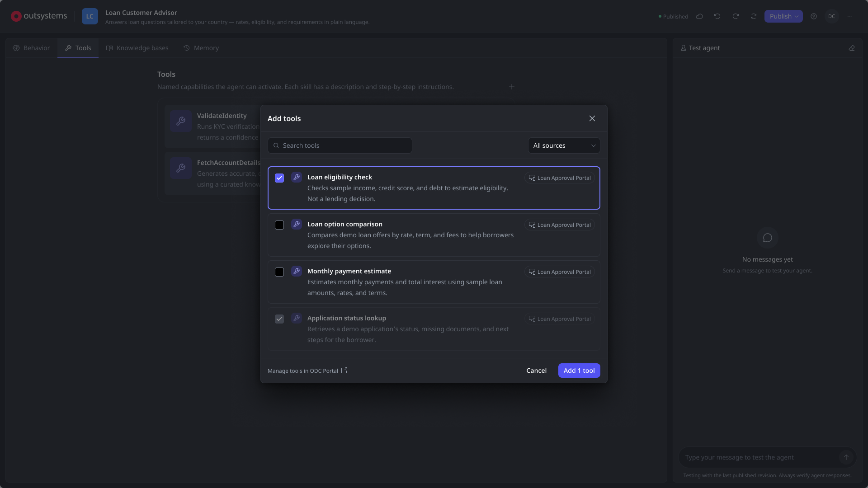The image size is (868, 488).
Task: Check the Loan option comparison checkbox
Action: [279, 225]
